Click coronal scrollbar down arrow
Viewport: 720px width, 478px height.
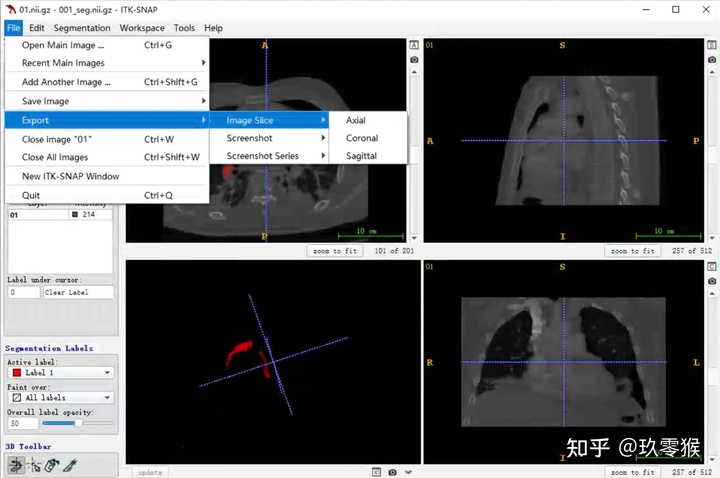(711, 459)
